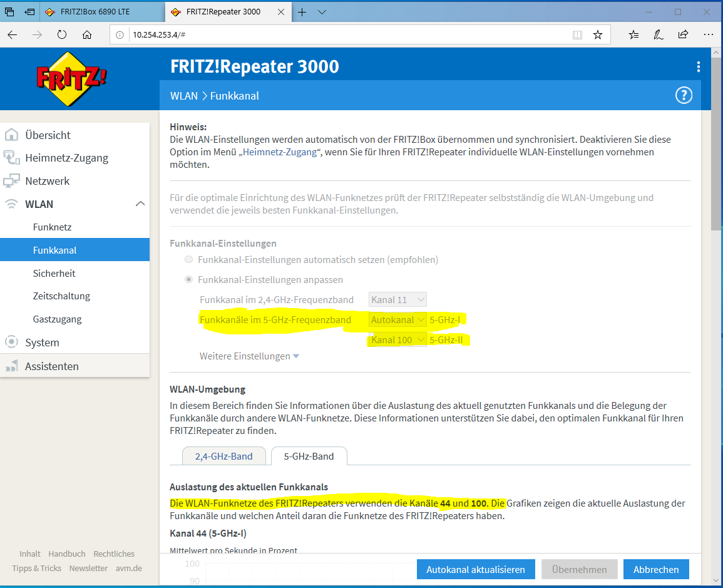The height and width of the screenshot is (588, 723).
Task: Open the Handbuch footer link
Action: click(67, 554)
